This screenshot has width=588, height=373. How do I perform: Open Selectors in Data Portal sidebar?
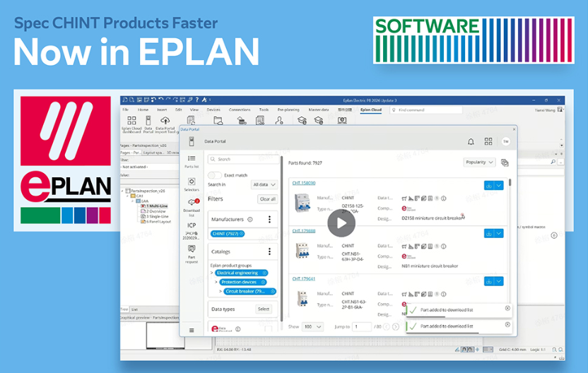tap(192, 185)
